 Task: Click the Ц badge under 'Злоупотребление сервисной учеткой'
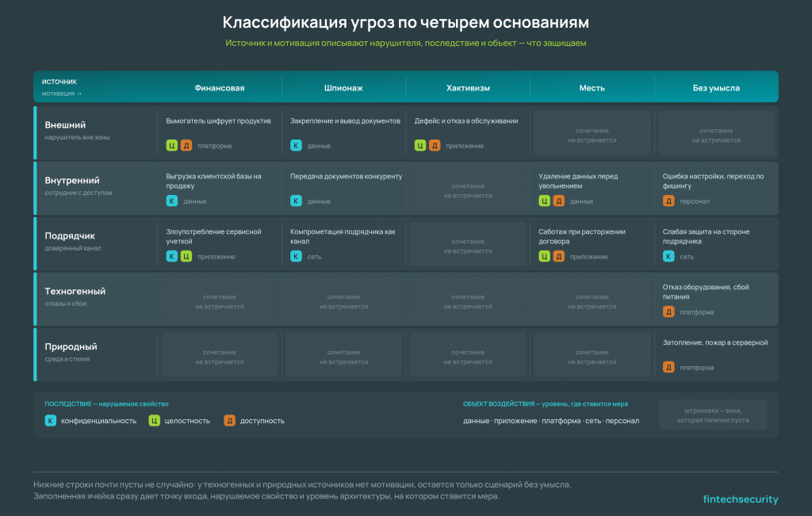pos(186,256)
